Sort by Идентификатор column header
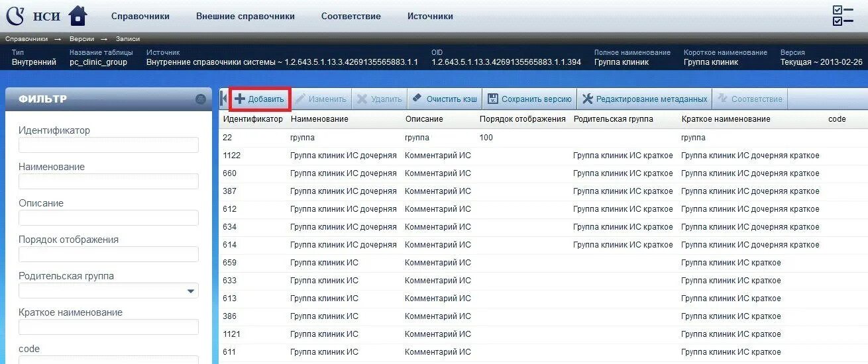The width and height of the screenshot is (868, 364). click(253, 119)
